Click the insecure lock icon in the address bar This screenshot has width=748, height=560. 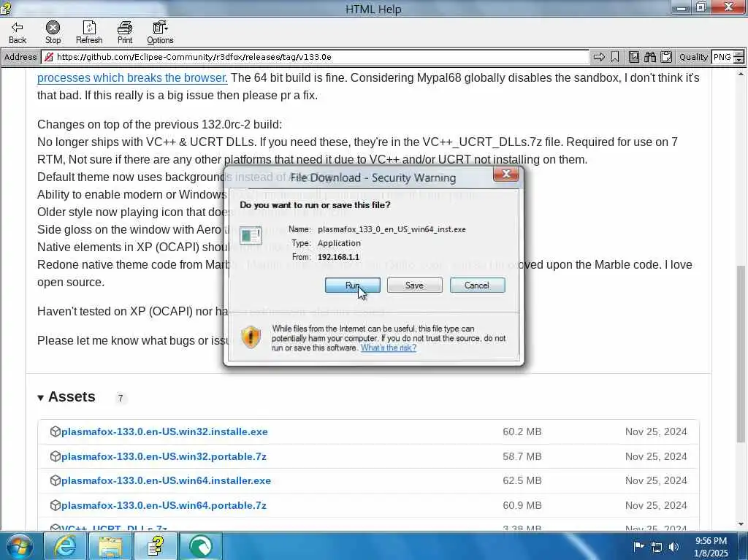coord(48,57)
